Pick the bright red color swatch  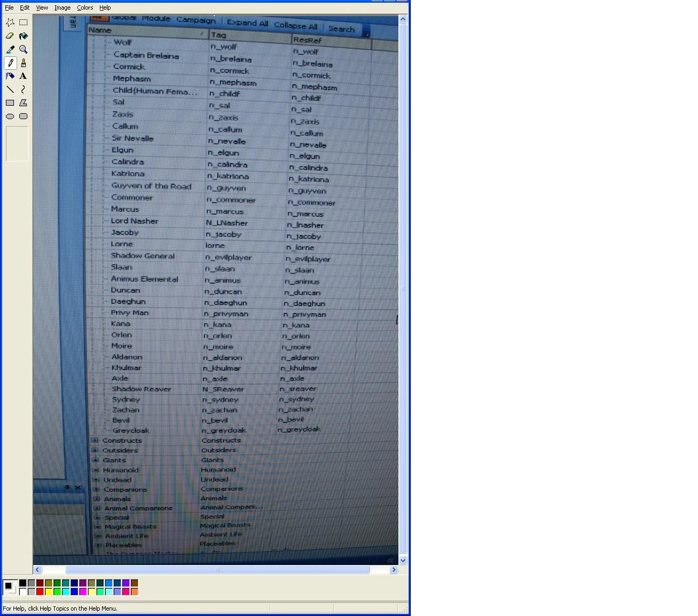tap(40, 592)
